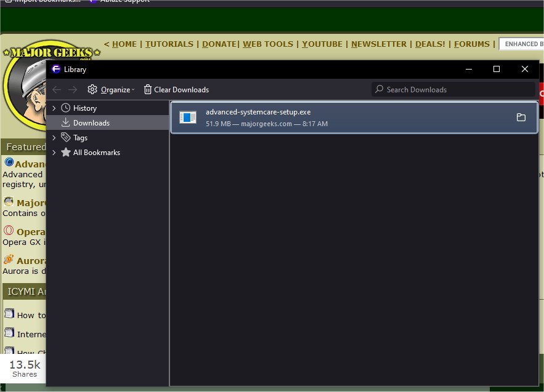This screenshot has height=392, width=544.
Task: Expand the History tree node
Action: tap(54, 108)
